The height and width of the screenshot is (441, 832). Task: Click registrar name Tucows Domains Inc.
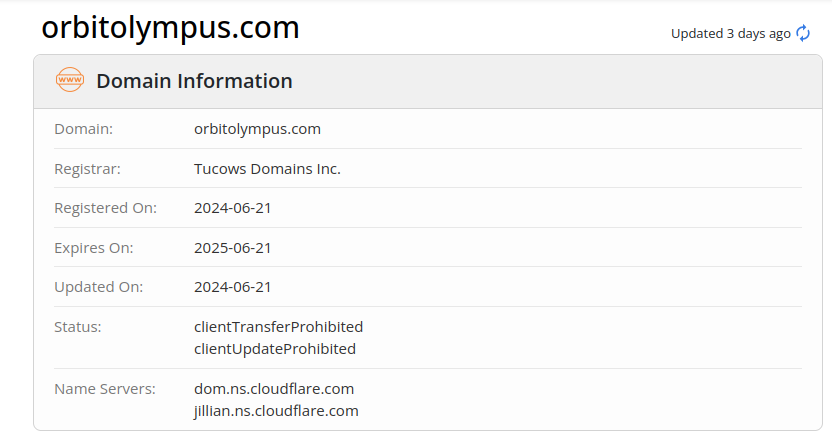(x=267, y=169)
